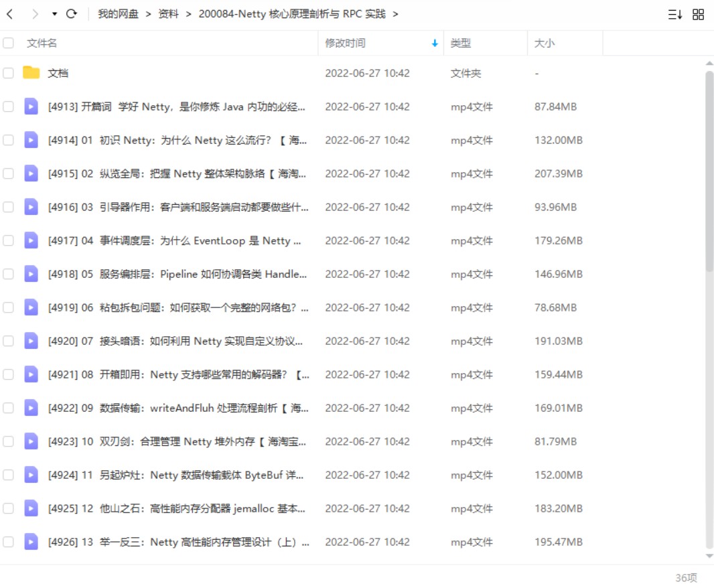Click video icon of [4919] 06
Image resolution: width=714 pixels, height=588 pixels.
tap(31, 307)
